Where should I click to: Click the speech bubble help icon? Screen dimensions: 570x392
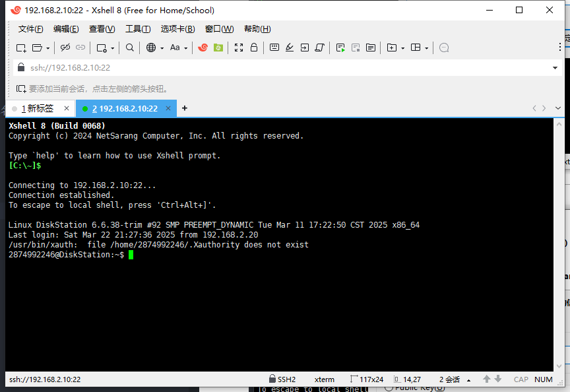[444, 48]
